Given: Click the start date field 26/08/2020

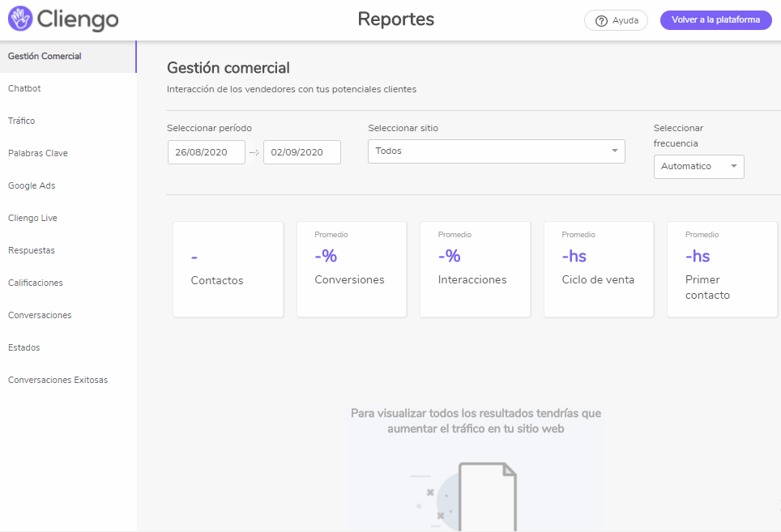Looking at the screenshot, I should click(206, 151).
